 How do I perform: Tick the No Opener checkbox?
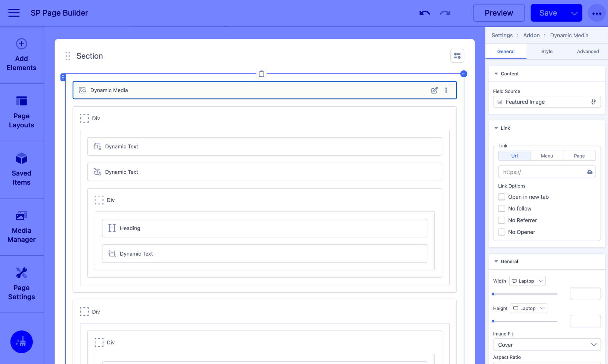502,232
